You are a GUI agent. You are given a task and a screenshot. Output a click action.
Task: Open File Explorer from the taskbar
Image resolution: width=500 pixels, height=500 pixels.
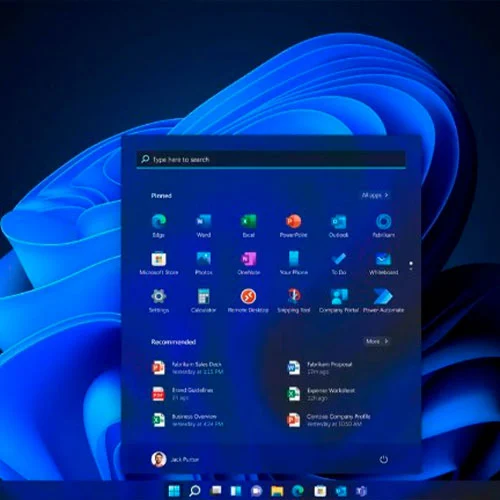[x=277, y=491]
